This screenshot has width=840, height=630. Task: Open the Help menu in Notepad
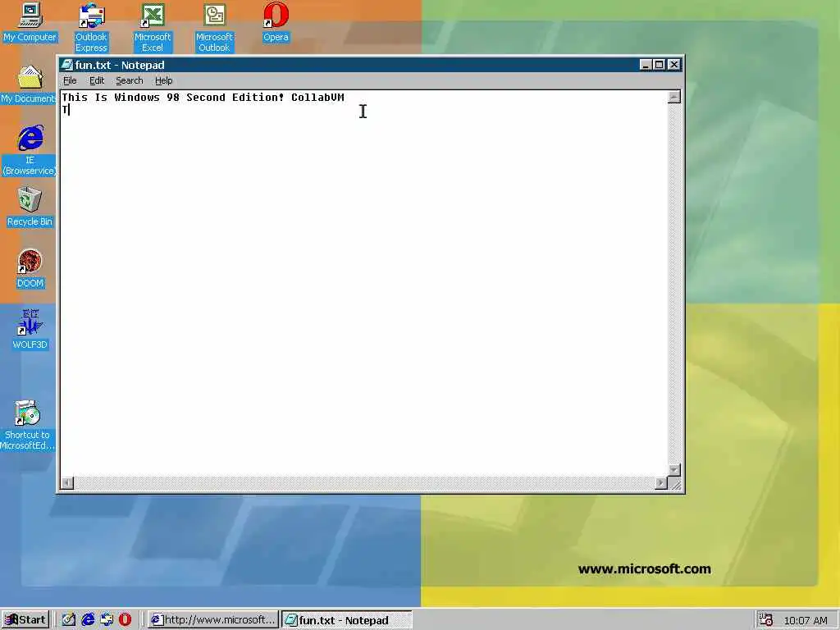(x=163, y=80)
